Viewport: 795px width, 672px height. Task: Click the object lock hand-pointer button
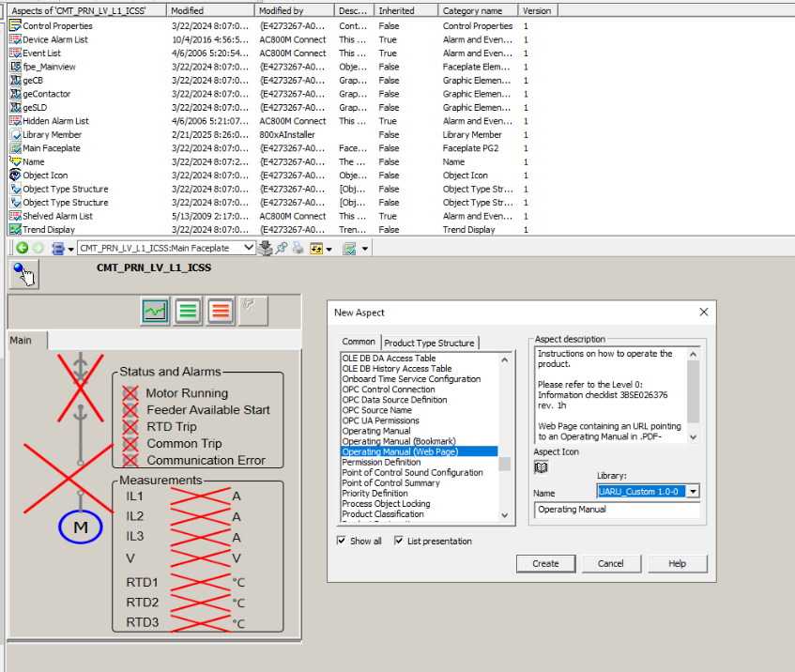[23, 274]
